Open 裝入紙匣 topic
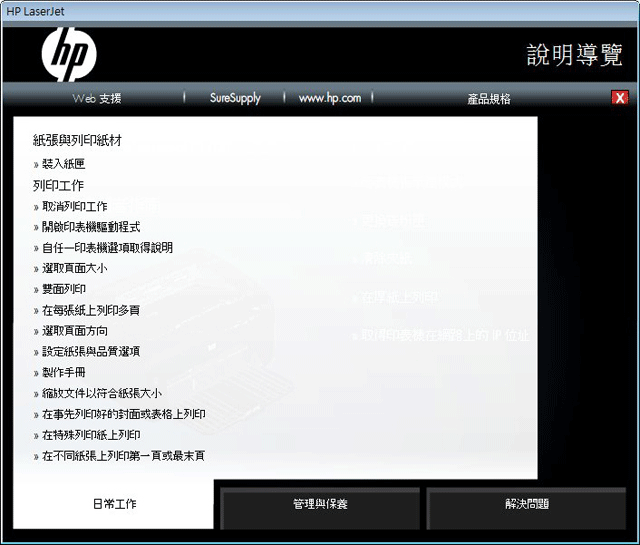Viewport: 640px width, 545px height. tap(64, 164)
